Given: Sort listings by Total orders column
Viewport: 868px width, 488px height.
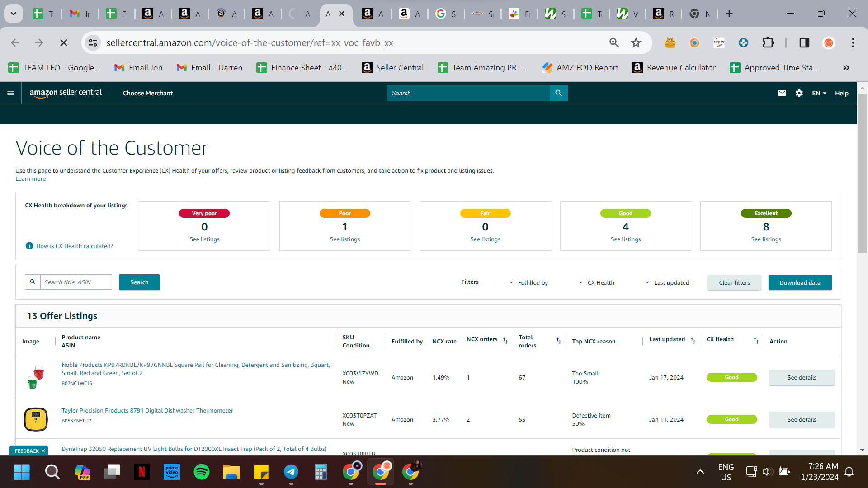Looking at the screenshot, I should pos(559,341).
